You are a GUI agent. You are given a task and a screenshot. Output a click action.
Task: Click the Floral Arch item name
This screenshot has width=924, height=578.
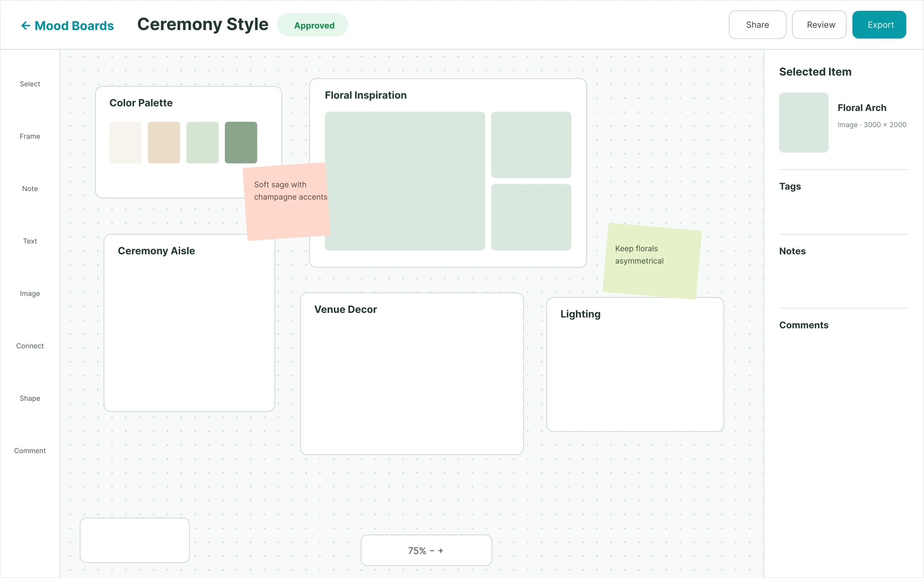coord(862,108)
